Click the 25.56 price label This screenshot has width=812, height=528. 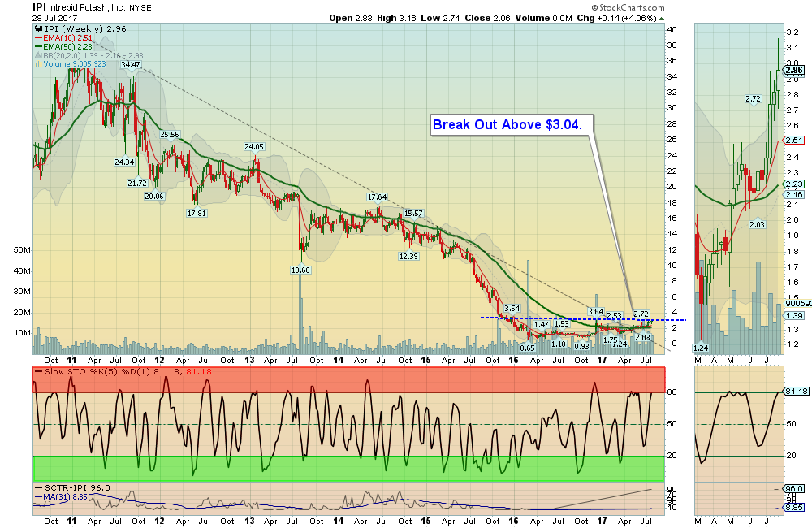170,134
